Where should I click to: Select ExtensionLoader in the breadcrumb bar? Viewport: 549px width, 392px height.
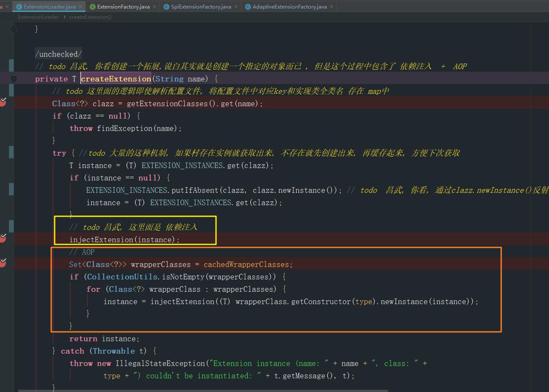[x=38, y=17]
